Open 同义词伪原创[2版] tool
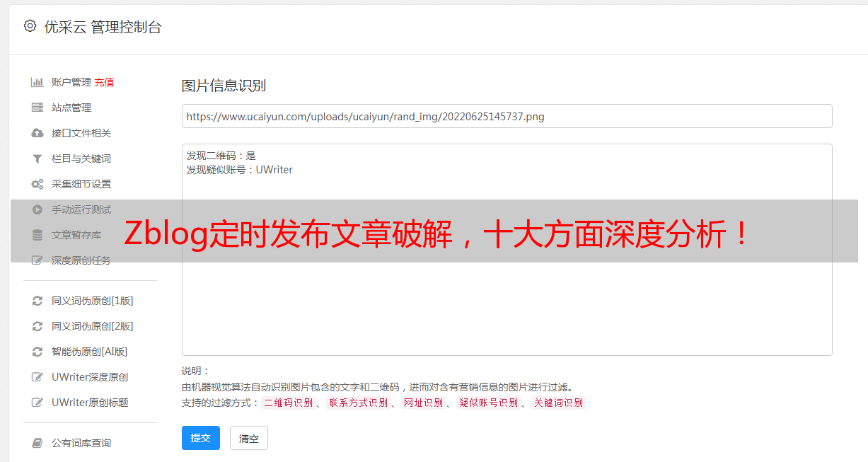Image resolution: width=868 pixels, height=462 pixels. tap(93, 326)
